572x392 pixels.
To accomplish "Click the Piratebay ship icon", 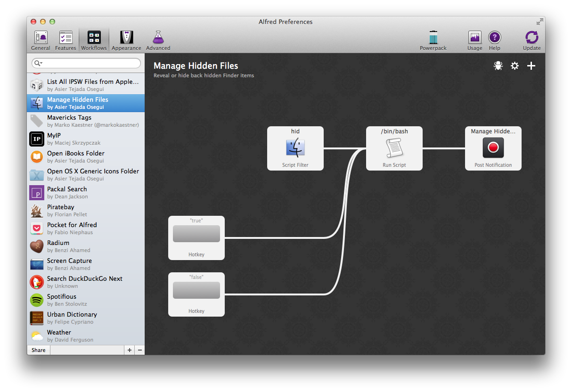I will (37, 211).
